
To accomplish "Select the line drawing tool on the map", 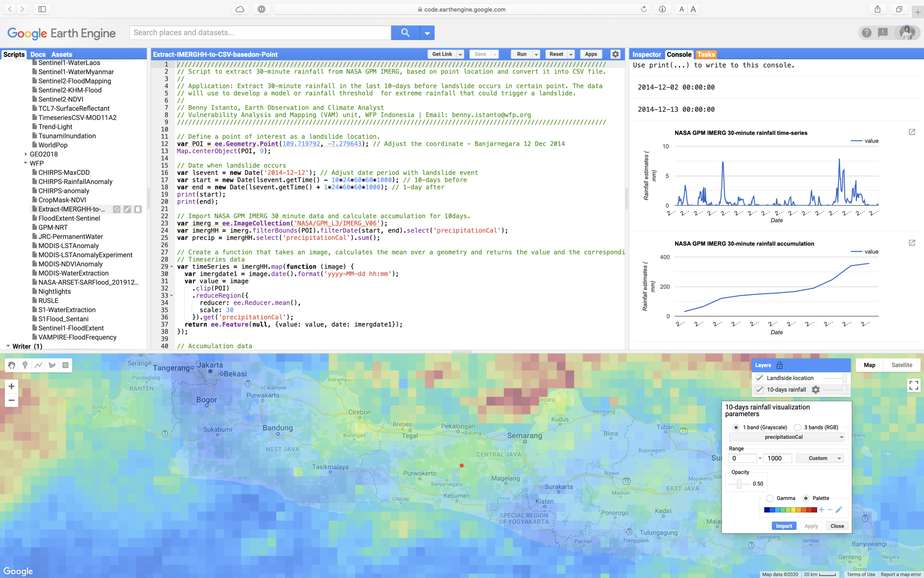I will [x=38, y=365].
